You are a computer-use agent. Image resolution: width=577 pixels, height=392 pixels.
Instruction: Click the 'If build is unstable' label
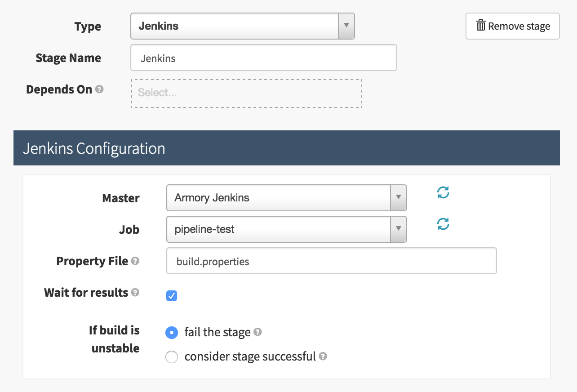click(115, 339)
